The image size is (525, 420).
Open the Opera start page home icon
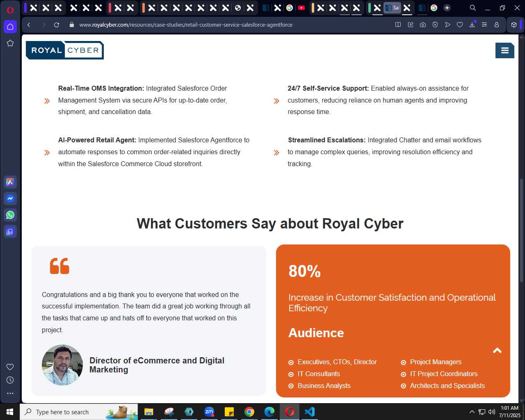tap(10, 27)
